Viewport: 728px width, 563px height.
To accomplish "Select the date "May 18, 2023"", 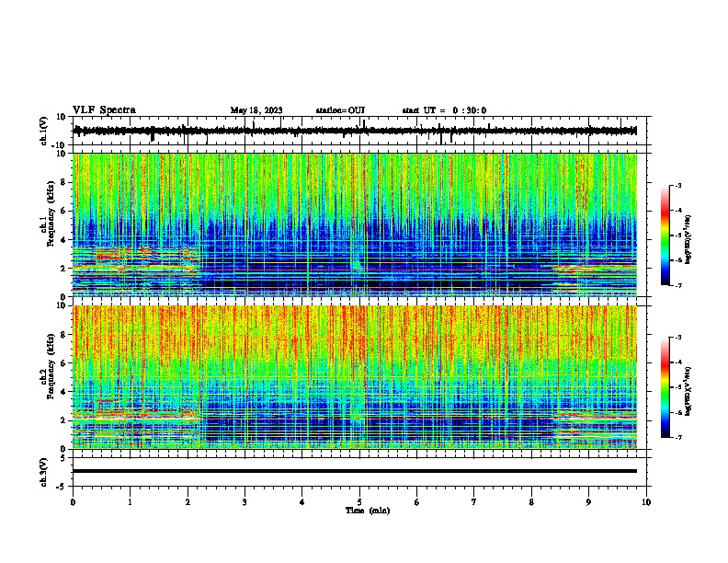I will (x=256, y=110).
